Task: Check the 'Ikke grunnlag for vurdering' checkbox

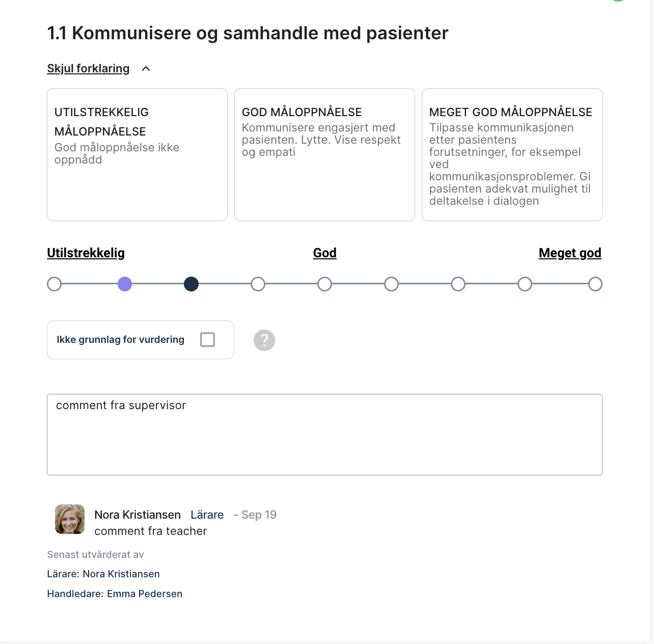Action: click(207, 340)
